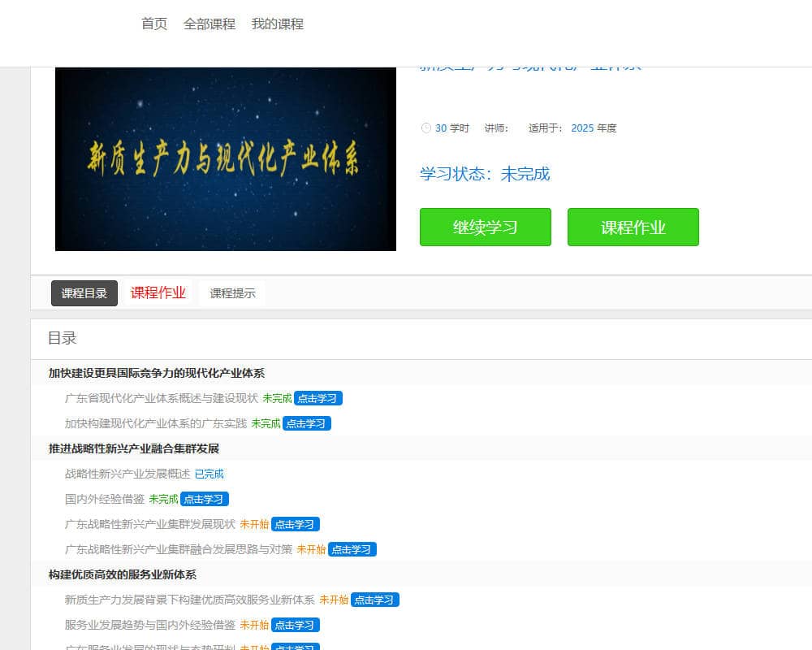Click 点击学习 for 加快构建现代化产业体系的广东实践

tap(306, 423)
